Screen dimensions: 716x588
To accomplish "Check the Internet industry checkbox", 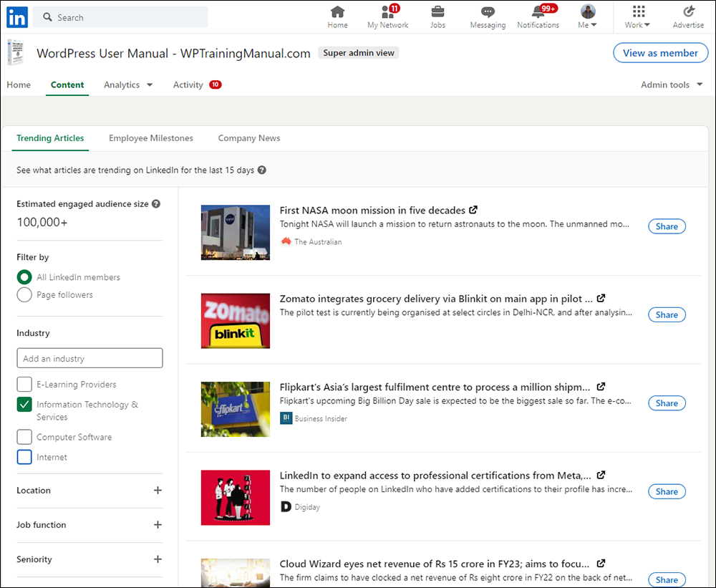I will (x=24, y=457).
